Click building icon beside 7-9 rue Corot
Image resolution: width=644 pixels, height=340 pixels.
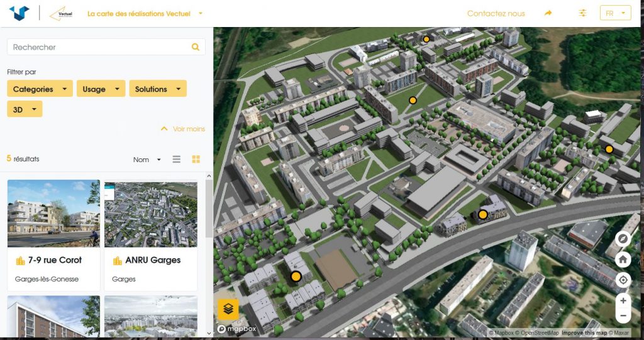pos(20,260)
